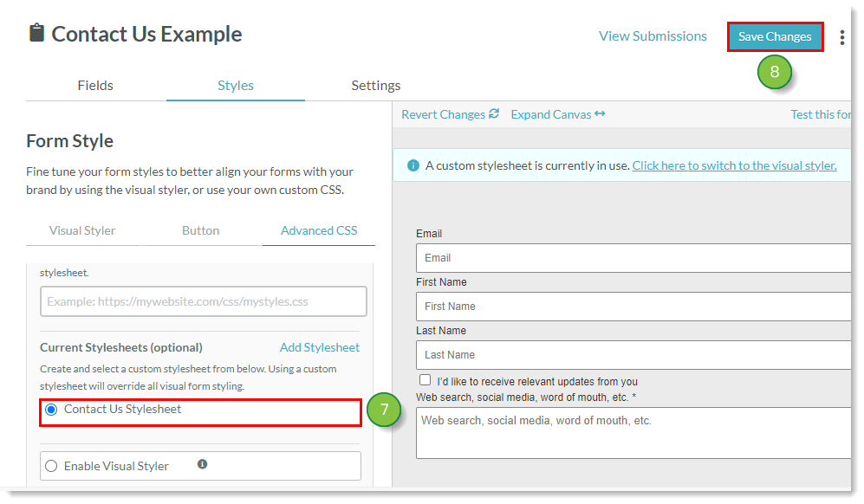The height and width of the screenshot is (504, 864).
Task: Open the View Submissions link
Action: click(x=653, y=36)
